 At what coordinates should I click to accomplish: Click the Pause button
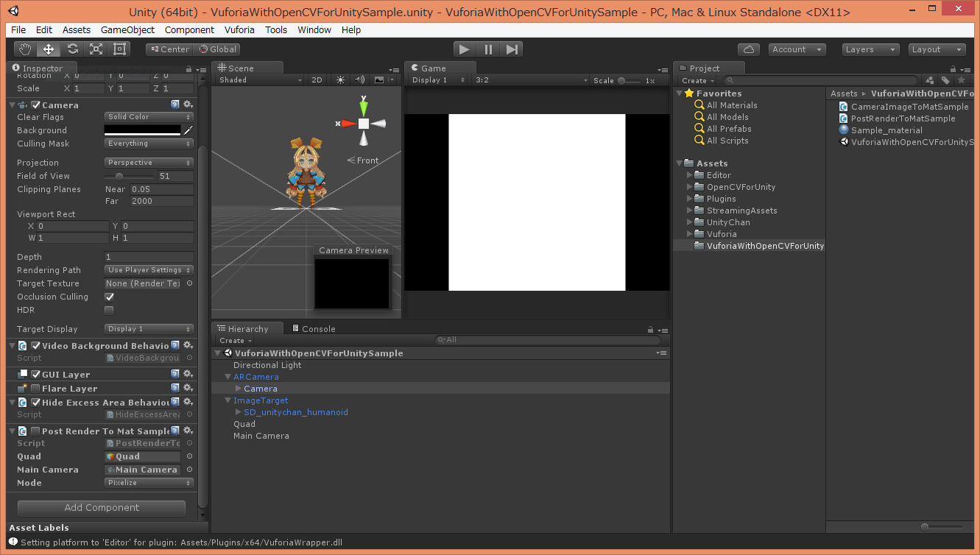pyautogui.click(x=488, y=49)
